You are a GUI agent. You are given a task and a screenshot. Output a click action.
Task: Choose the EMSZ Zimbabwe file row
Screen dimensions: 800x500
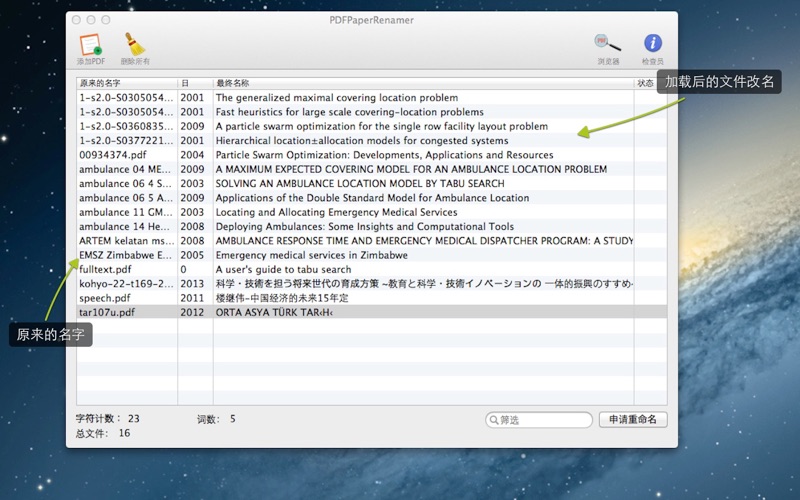pyautogui.click(x=125, y=255)
